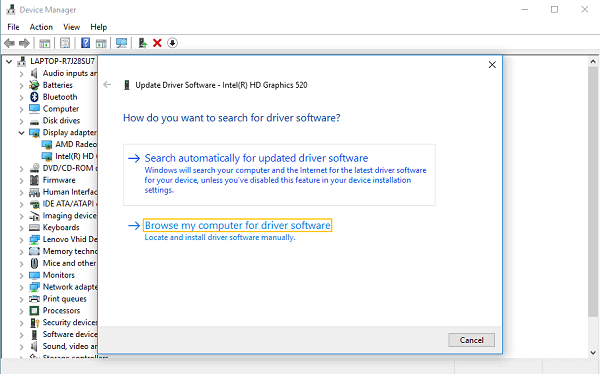The width and height of the screenshot is (600, 374).
Task: Close the Update Driver Software dialog
Action: pos(492,65)
